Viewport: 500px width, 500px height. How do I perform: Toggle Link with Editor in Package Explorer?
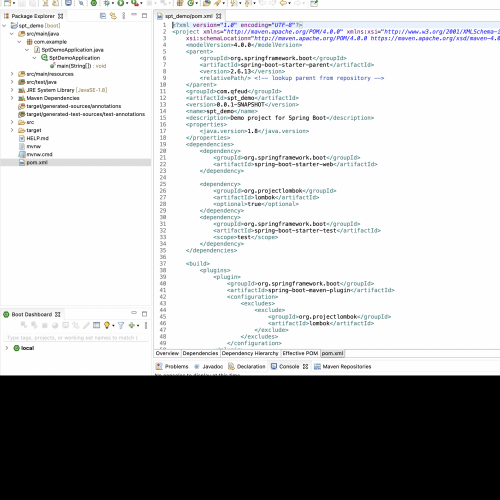(113, 16)
